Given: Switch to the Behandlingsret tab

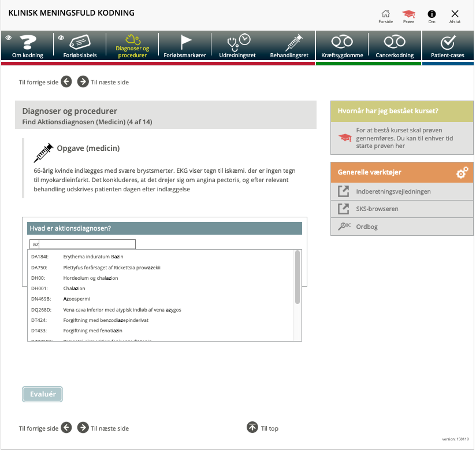Looking at the screenshot, I should click(289, 46).
